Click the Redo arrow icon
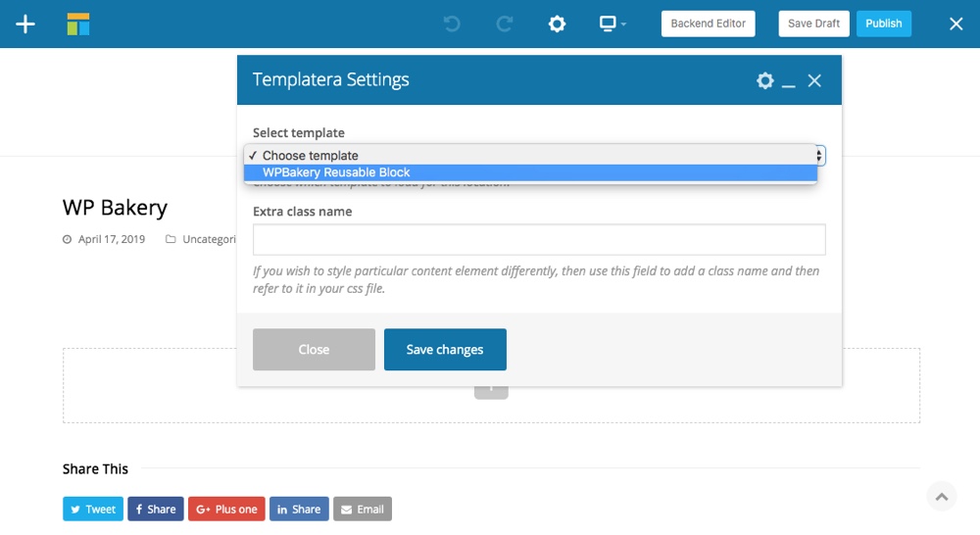 [x=505, y=24]
